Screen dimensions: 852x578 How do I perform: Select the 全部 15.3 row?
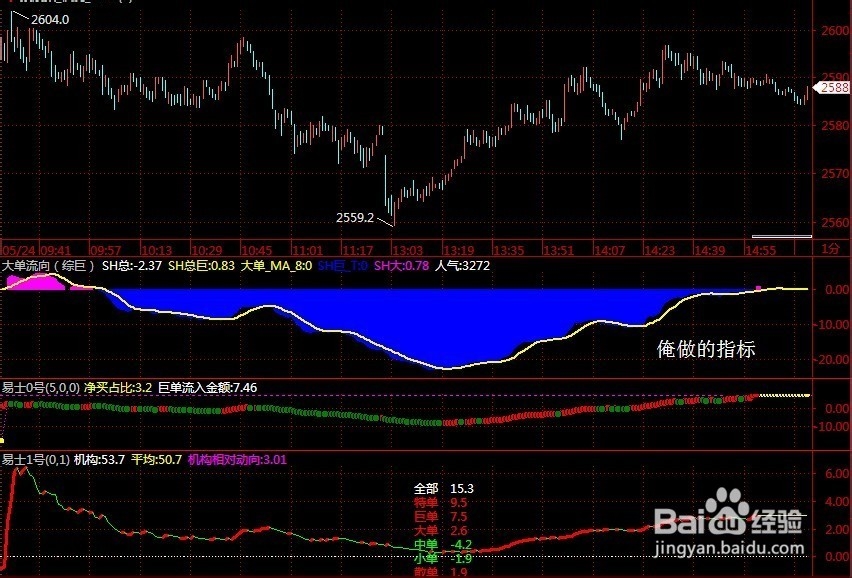(x=443, y=489)
